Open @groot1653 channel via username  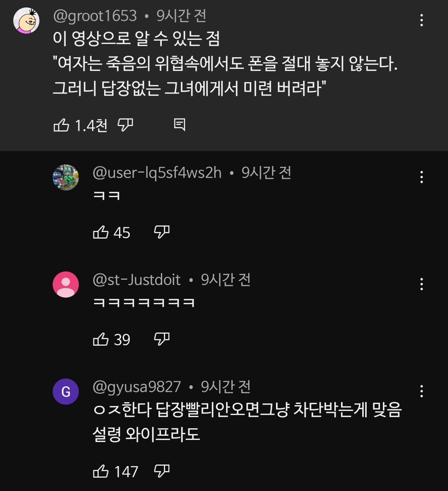(x=95, y=16)
